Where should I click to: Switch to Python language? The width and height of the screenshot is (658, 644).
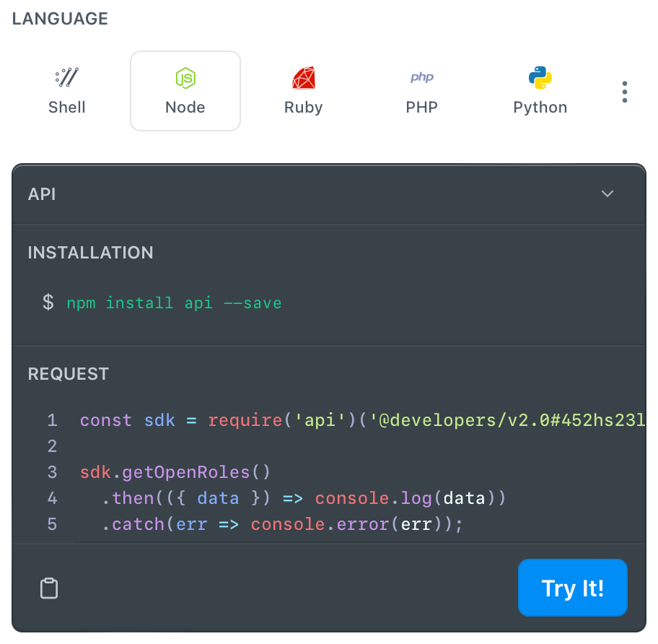[x=540, y=91]
